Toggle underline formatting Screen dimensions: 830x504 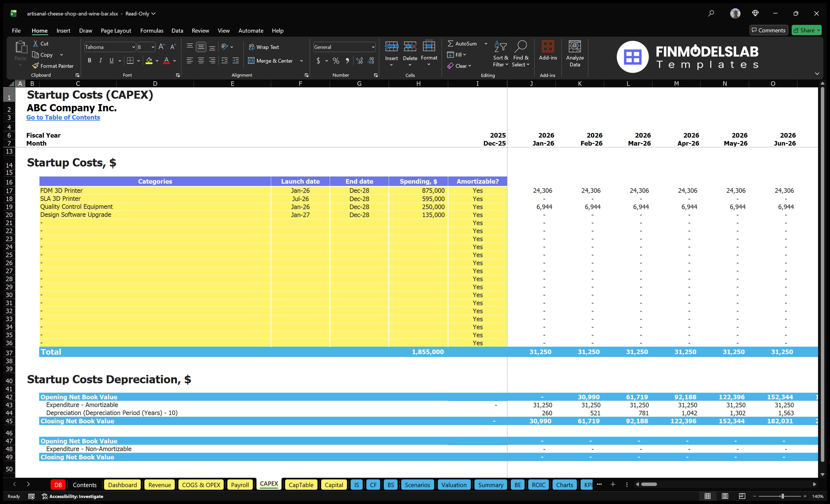tap(111, 61)
